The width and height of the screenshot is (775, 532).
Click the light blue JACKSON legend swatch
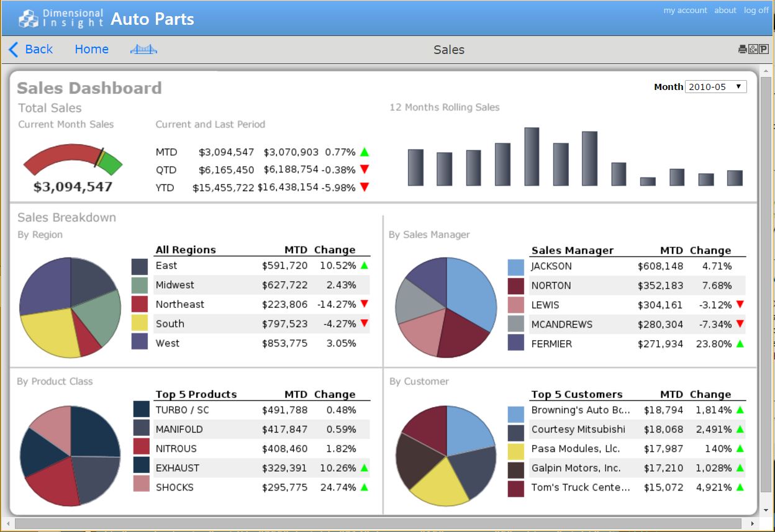pos(515,267)
